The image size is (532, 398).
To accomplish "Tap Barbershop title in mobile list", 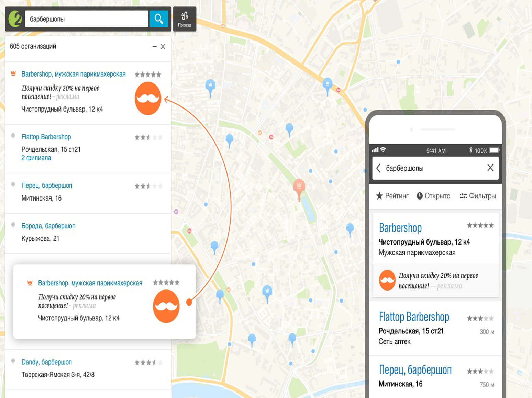I will click(x=400, y=228).
